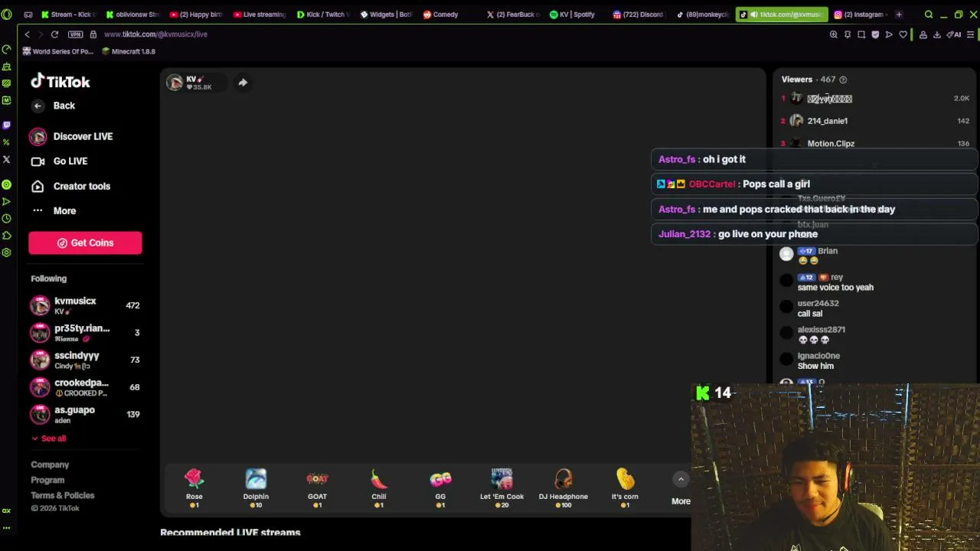This screenshot has height=551, width=980.
Task: Open the zoom magnifier in address bar
Action: (x=834, y=34)
